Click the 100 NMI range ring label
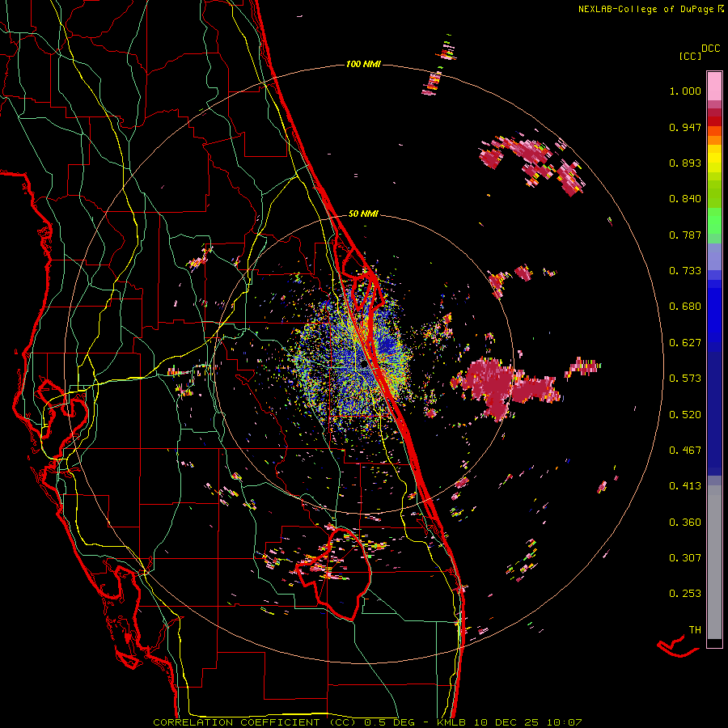This screenshot has width=728, height=728. tap(363, 64)
